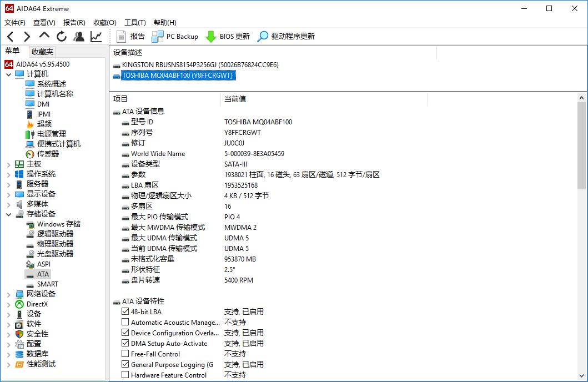Screen dimensions: 588x382
Task: Open the SMART tree item
Action: (x=42, y=284)
